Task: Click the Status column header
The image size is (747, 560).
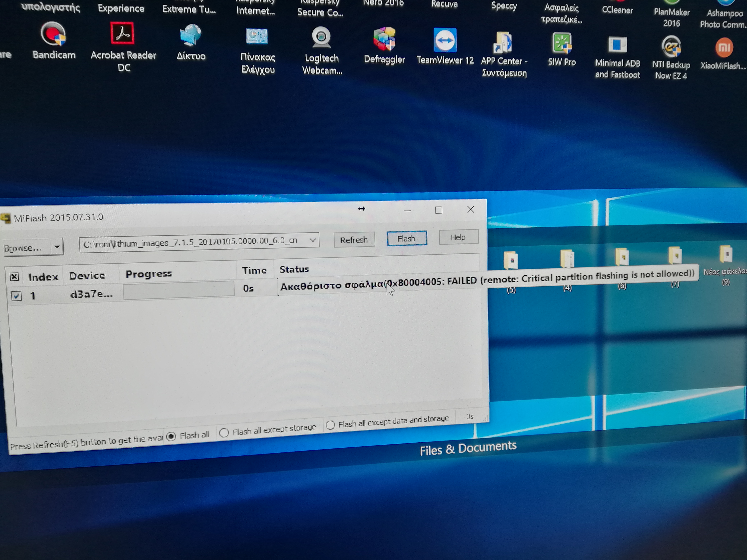Action: pyautogui.click(x=294, y=269)
